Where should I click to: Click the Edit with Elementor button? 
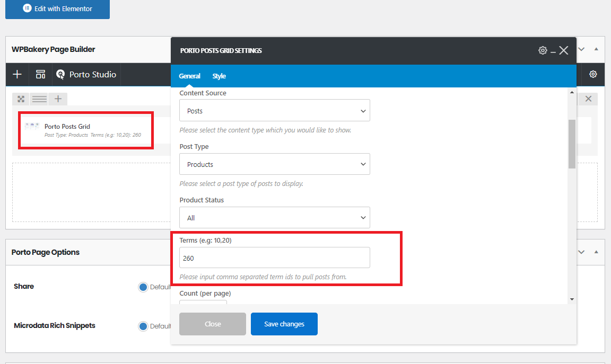click(x=57, y=8)
